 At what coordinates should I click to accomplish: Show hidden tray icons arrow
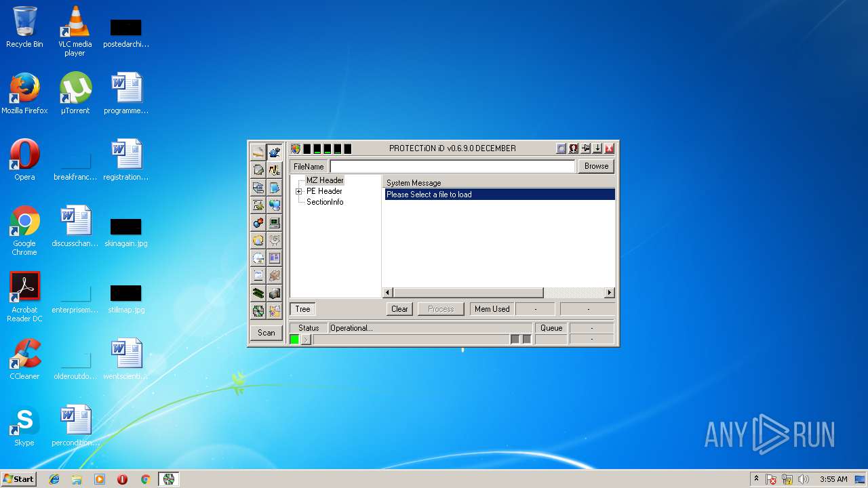click(x=756, y=479)
